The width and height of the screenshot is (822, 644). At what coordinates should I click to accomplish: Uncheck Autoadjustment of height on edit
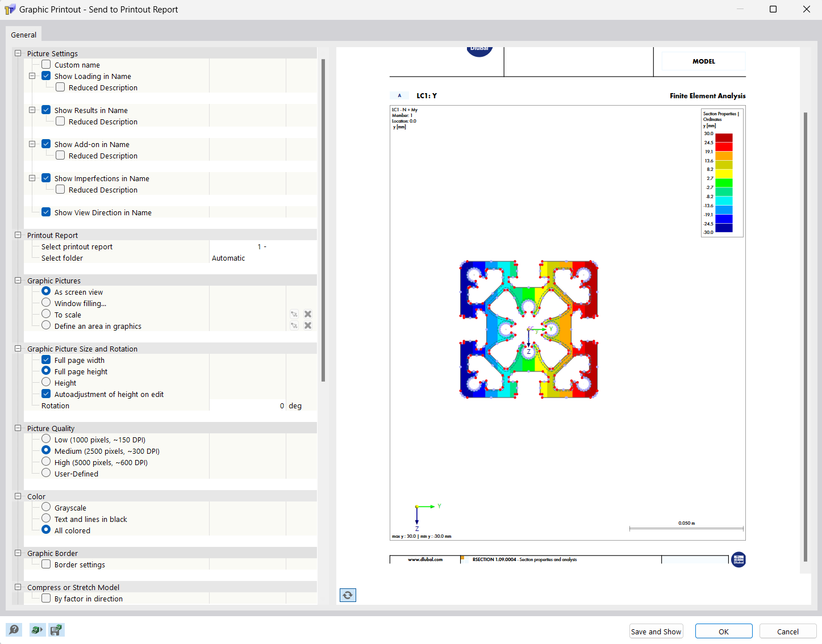click(x=46, y=394)
